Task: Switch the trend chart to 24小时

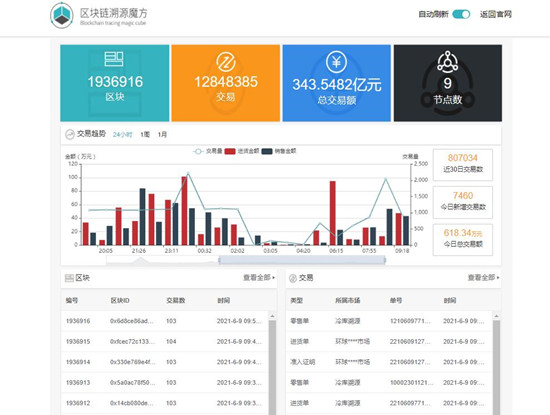Action: [x=122, y=135]
